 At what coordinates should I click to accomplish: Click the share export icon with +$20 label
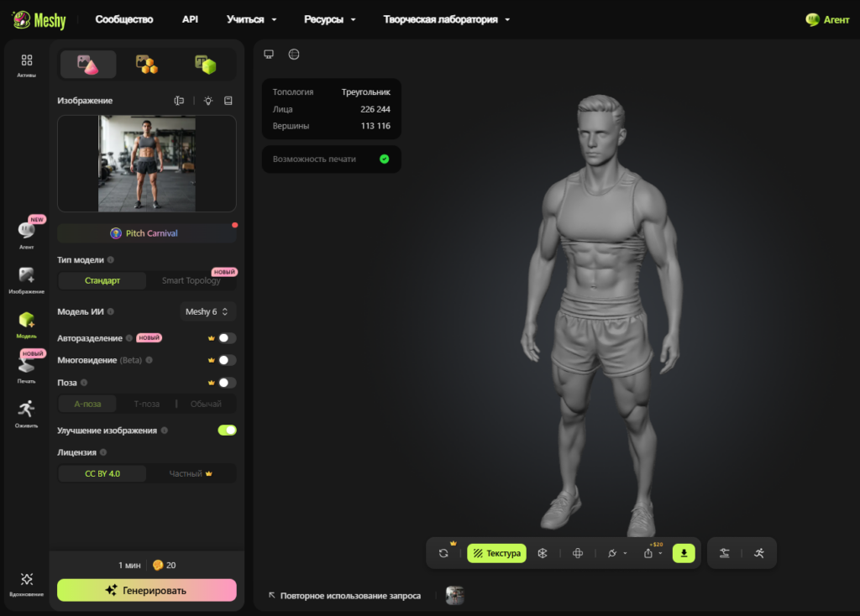648,554
